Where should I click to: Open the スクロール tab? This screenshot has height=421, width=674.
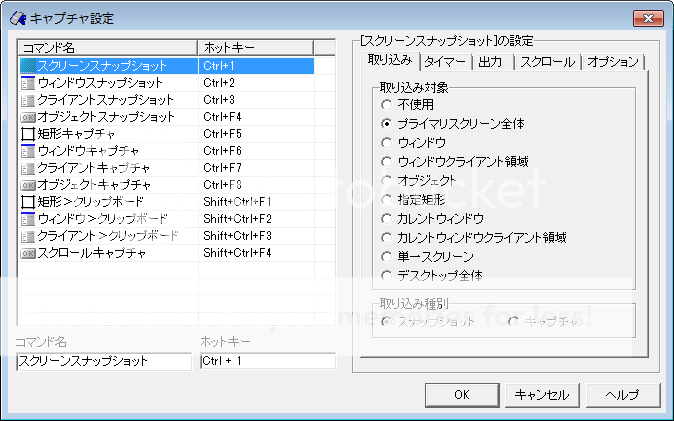coord(547,62)
